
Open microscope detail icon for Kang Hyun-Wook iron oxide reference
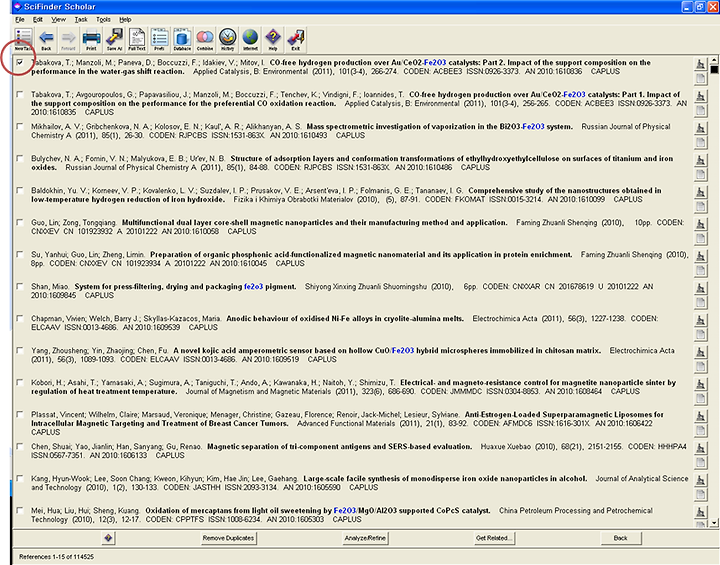click(x=700, y=480)
